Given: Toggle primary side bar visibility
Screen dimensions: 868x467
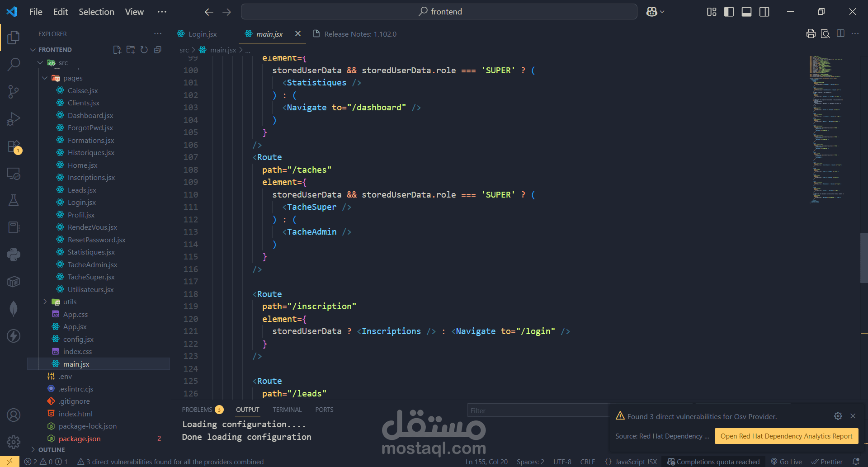Looking at the screenshot, I should (729, 12).
